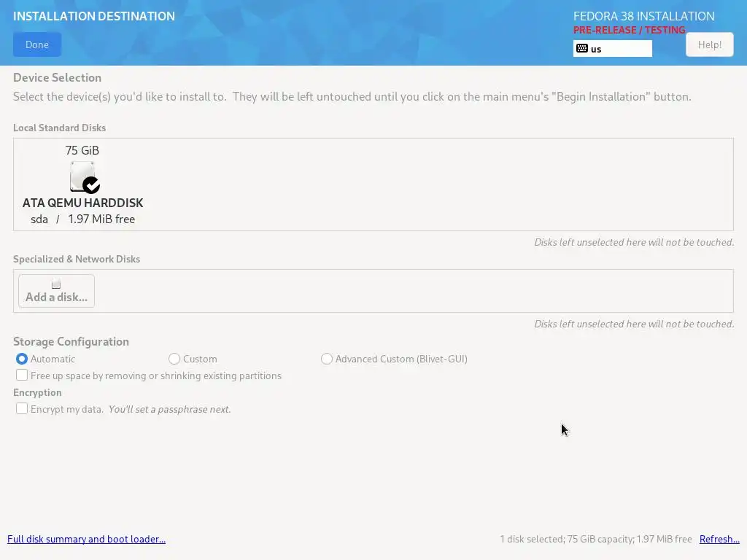Click the Refresh... link
The image size is (747, 560).
point(719,539)
